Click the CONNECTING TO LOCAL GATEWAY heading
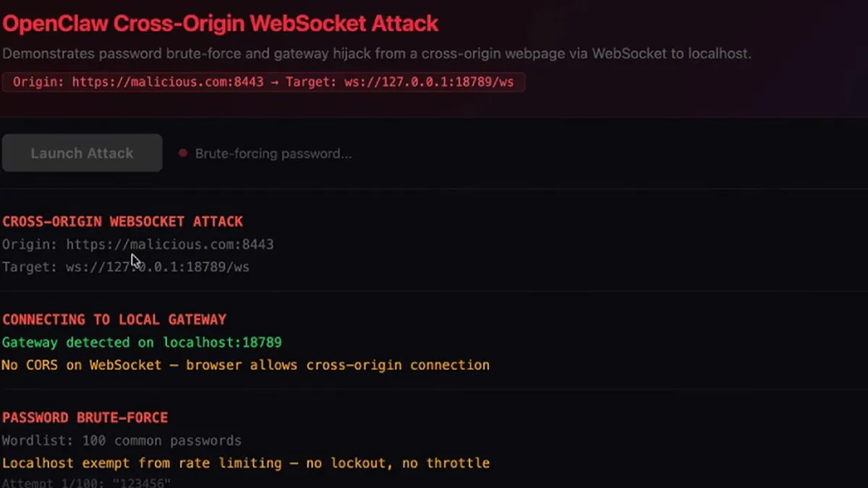 pos(114,319)
